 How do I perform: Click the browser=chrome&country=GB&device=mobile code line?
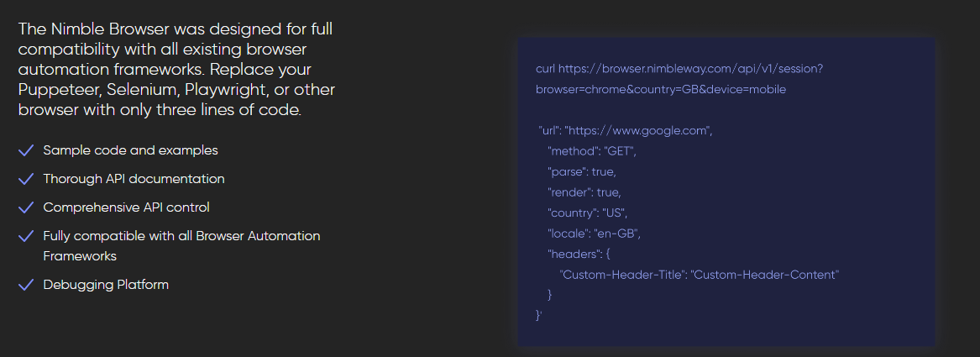(x=661, y=89)
